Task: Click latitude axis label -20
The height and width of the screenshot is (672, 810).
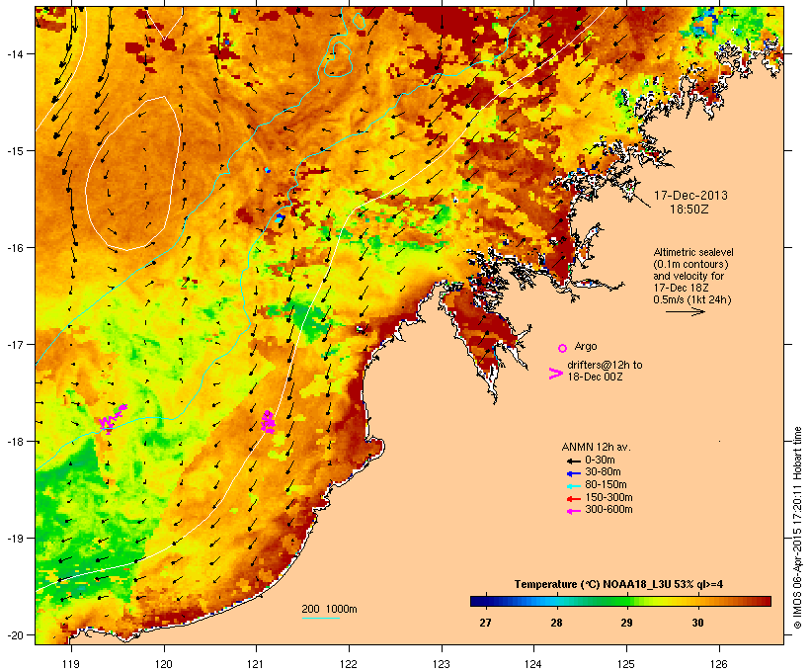Action: click(16, 635)
